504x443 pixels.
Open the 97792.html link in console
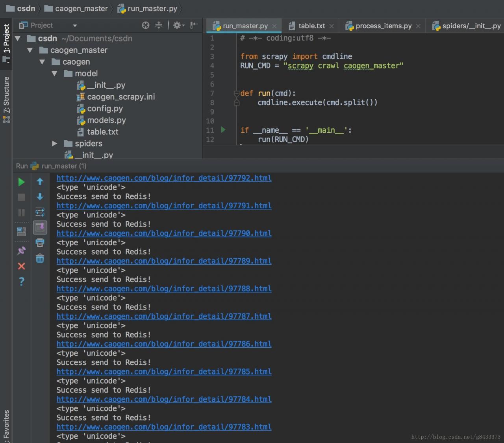coord(164,178)
